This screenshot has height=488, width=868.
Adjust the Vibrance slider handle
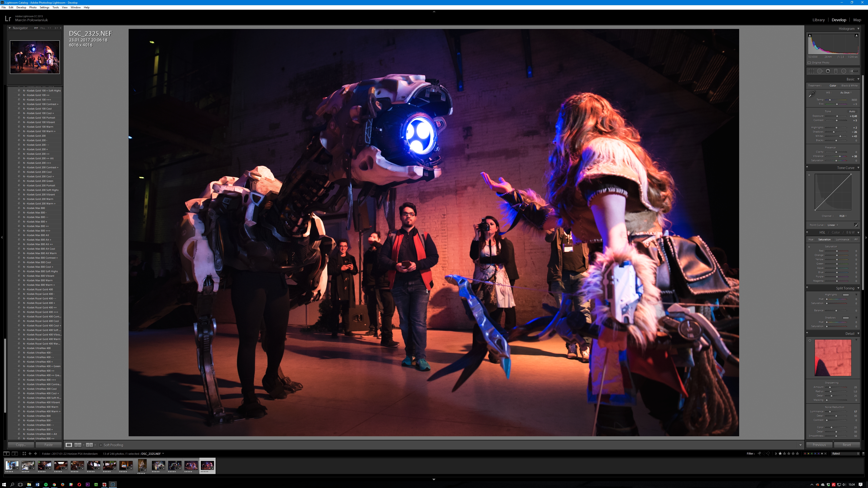840,156
